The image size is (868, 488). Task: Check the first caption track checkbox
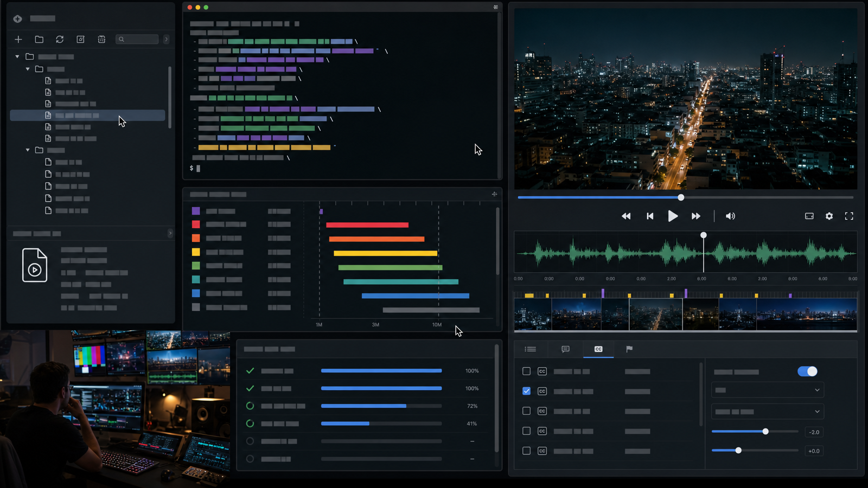[x=526, y=371]
